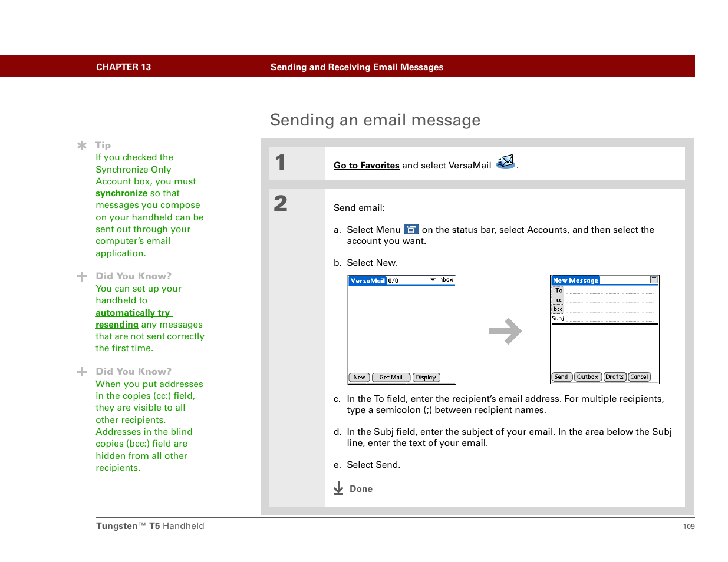Click the Tip asterisk icon

pyautogui.click(x=82, y=145)
